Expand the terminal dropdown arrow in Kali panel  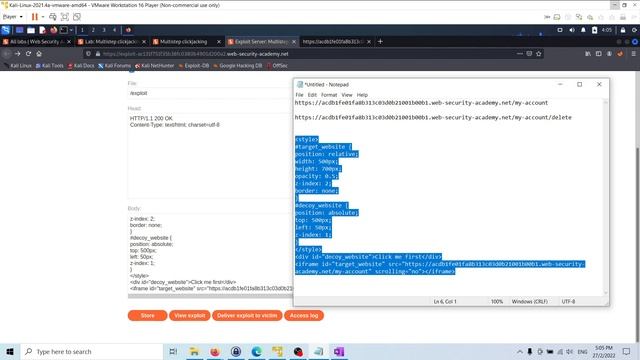(71, 30)
